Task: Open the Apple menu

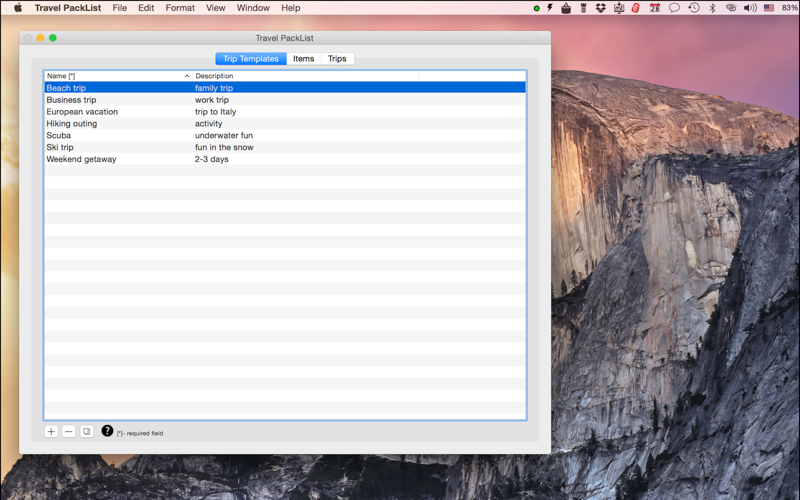Action: [18, 8]
